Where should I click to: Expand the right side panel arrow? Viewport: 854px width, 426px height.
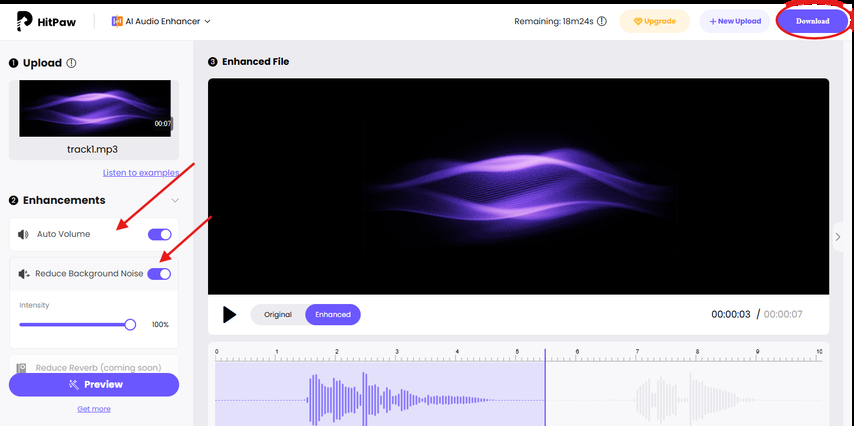[x=838, y=236]
